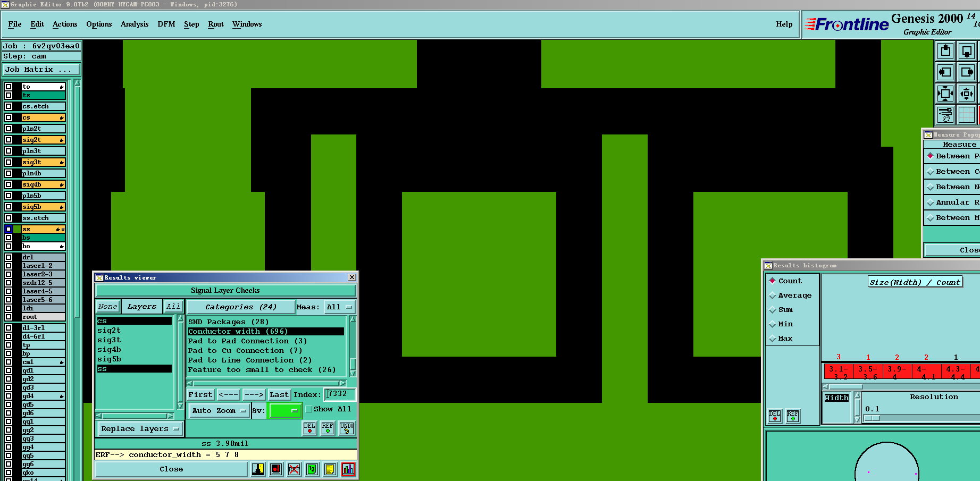Viewport: 980px width, 481px height.
Task: Open the Auto Zoom dropdown
Action: pyautogui.click(x=219, y=410)
